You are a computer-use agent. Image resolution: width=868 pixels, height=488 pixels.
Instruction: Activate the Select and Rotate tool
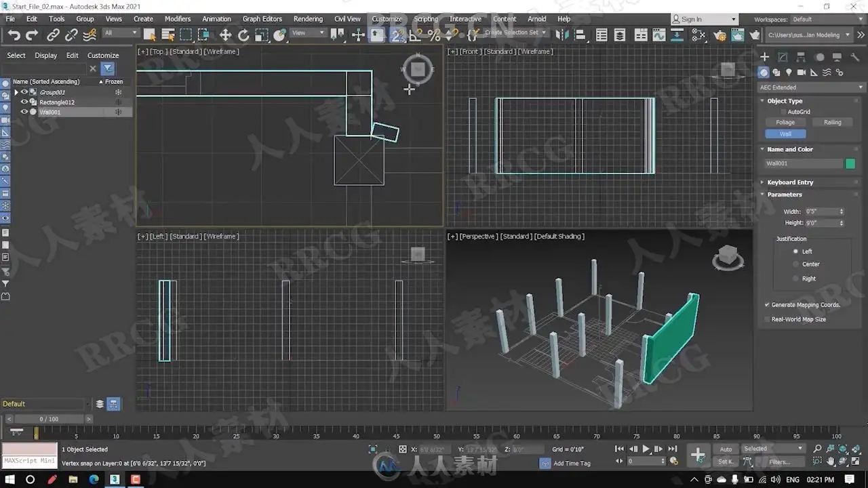[243, 35]
